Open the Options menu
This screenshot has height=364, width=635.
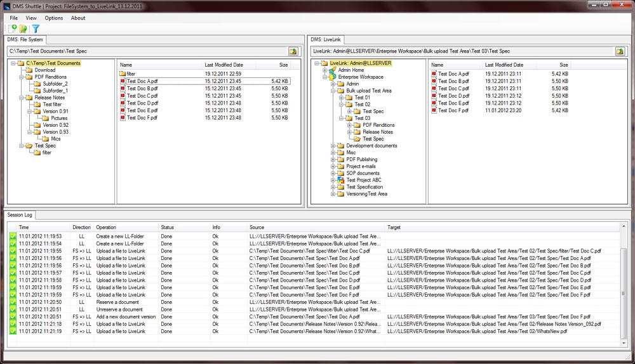pos(53,18)
